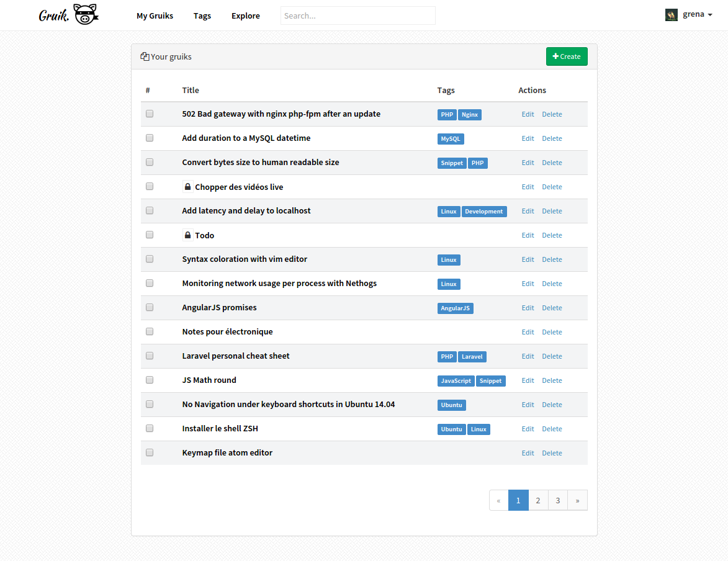Click the green Create button
Image resolution: width=728 pixels, height=561 pixels.
567,56
